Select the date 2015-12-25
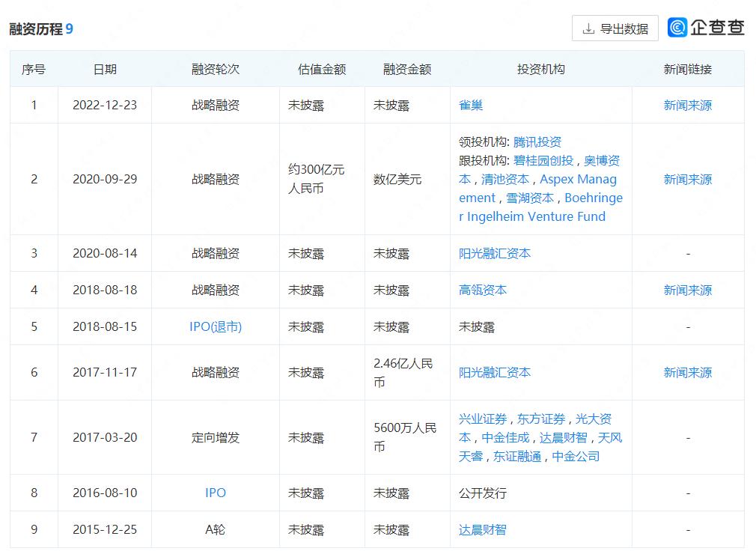This screenshot has width=756, height=560. [x=105, y=529]
